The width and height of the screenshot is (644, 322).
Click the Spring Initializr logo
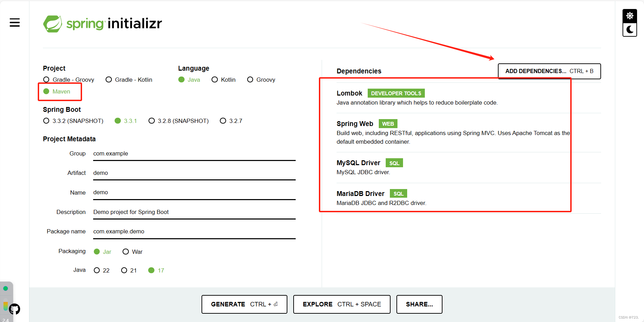pyautogui.click(x=102, y=24)
